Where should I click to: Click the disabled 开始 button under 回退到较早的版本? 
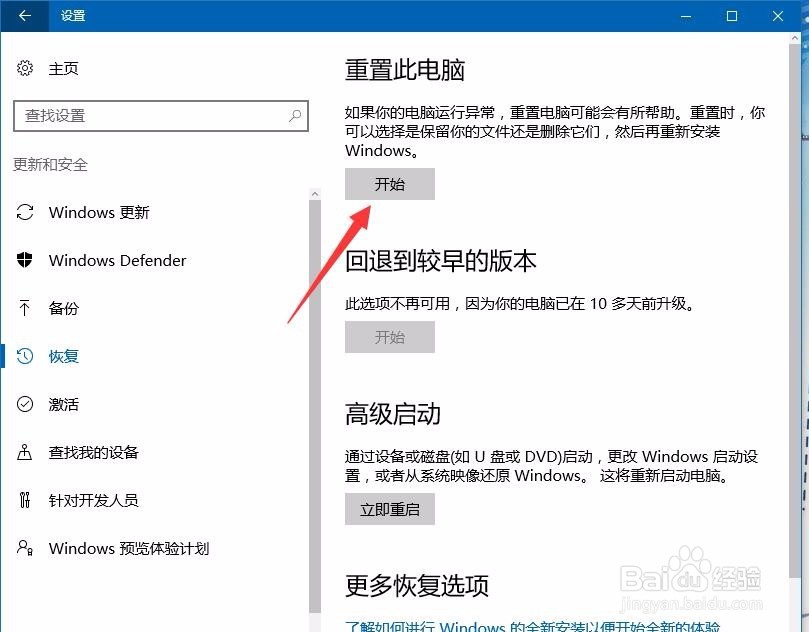click(390, 337)
